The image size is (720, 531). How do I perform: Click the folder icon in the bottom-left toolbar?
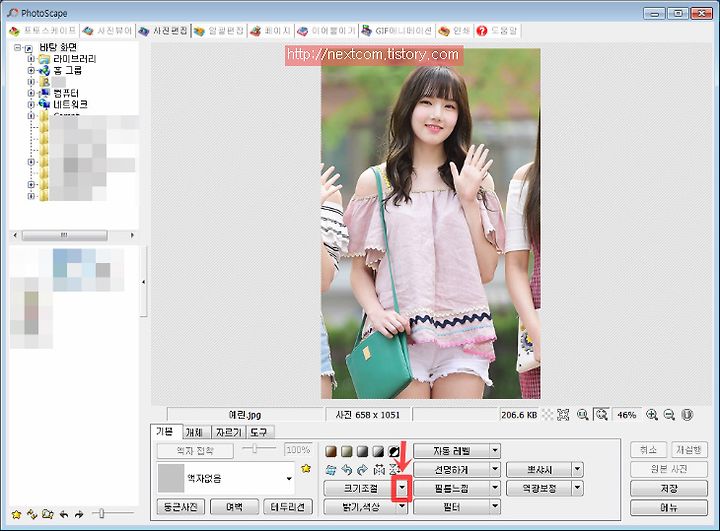[x=48, y=514]
